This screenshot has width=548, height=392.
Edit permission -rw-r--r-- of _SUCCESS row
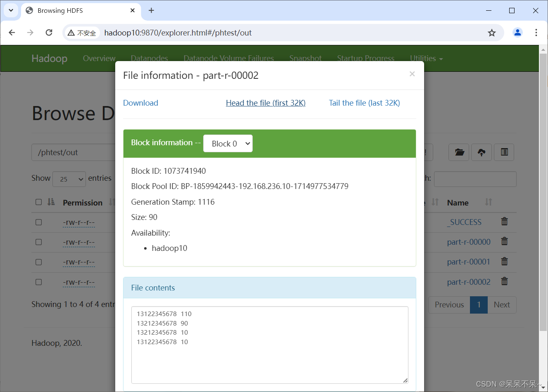click(x=79, y=222)
